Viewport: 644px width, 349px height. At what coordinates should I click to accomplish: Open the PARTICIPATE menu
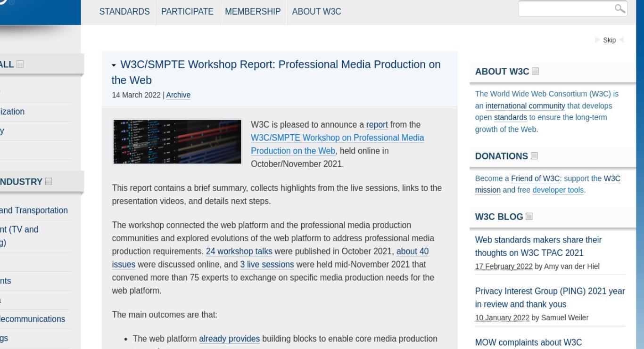187,12
